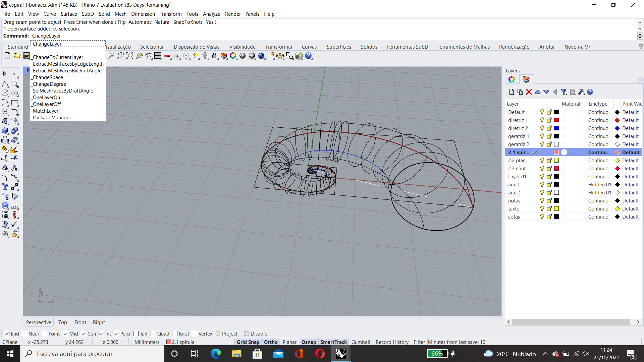Click the Move layer down arrow icon

click(x=546, y=92)
